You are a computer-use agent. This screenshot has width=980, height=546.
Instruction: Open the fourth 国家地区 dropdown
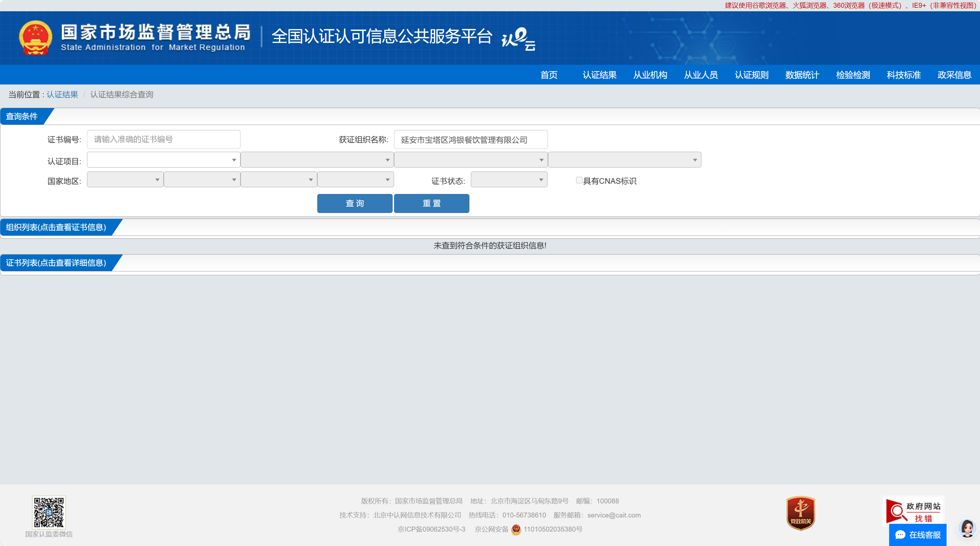(x=356, y=180)
